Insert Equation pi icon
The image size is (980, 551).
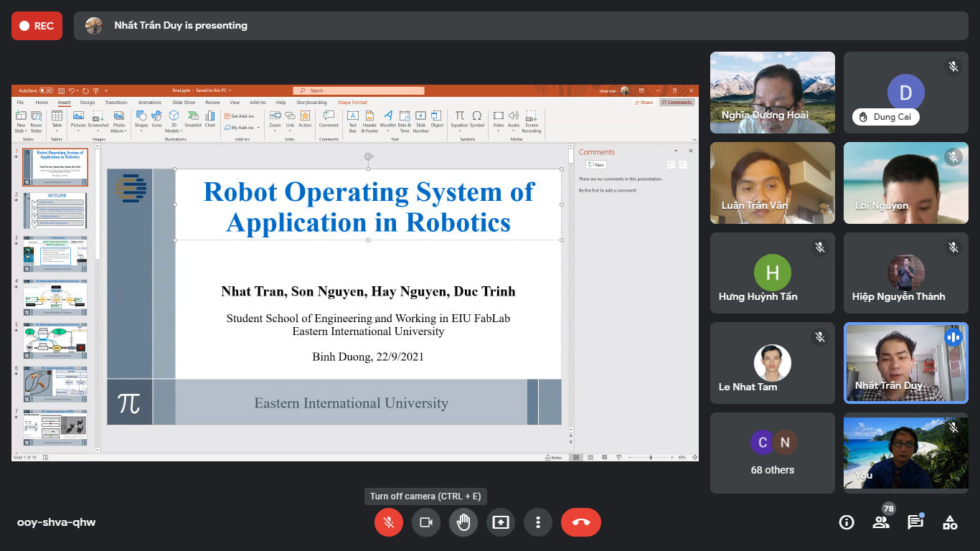[x=459, y=116]
